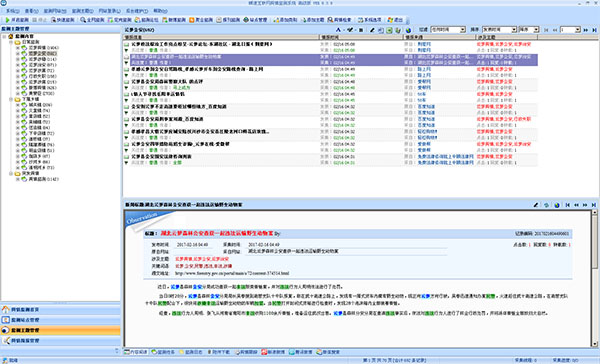
Task: Open the sort order dropdown (降序)
Action: coord(529,30)
